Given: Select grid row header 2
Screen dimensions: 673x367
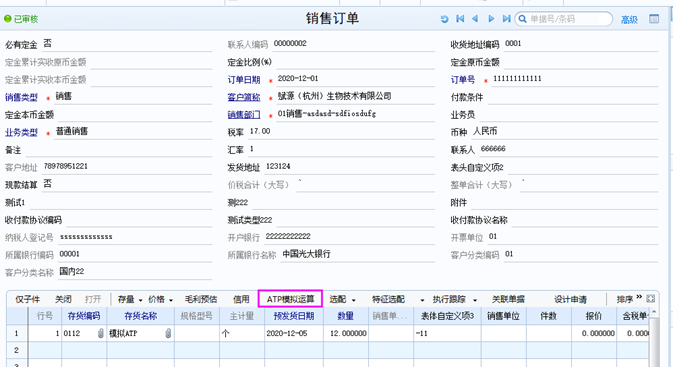Looking at the screenshot, I should click(x=16, y=350).
